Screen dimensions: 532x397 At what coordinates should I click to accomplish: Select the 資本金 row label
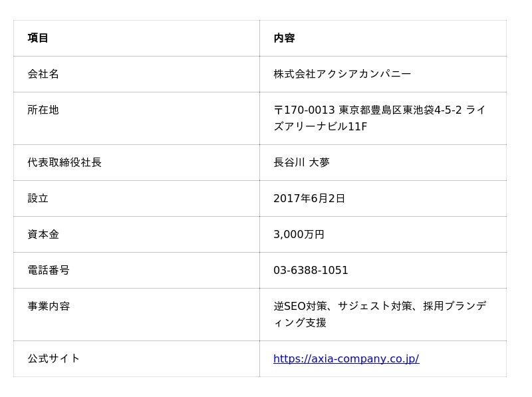pos(43,234)
